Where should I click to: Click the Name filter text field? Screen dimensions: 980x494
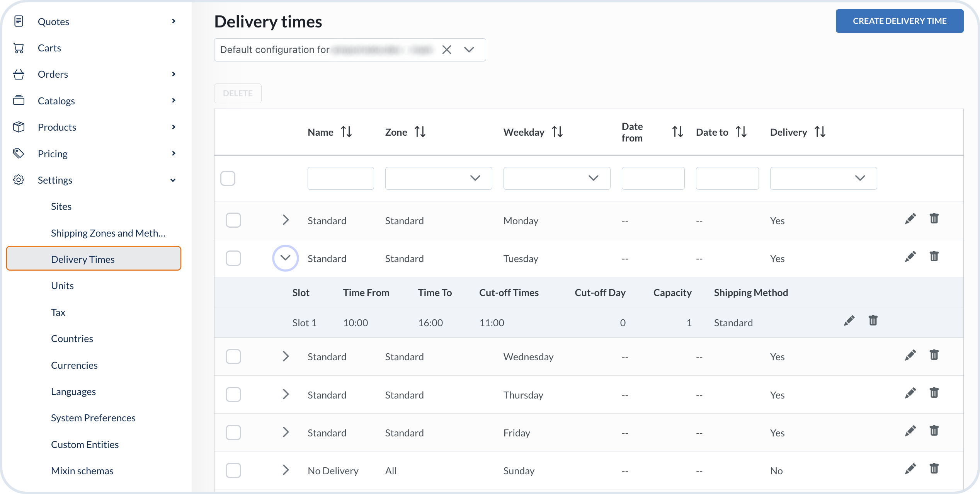tap(340, 178)
